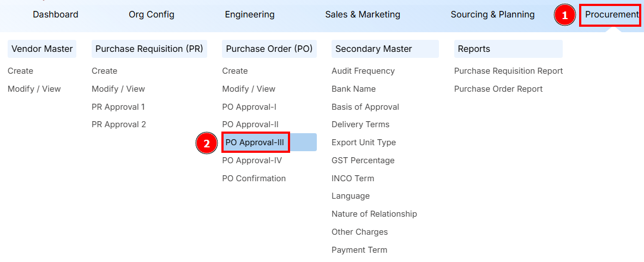Open Purchase Order Report
The width and height of the screenshot is (644, 262).
coord(498,89)
